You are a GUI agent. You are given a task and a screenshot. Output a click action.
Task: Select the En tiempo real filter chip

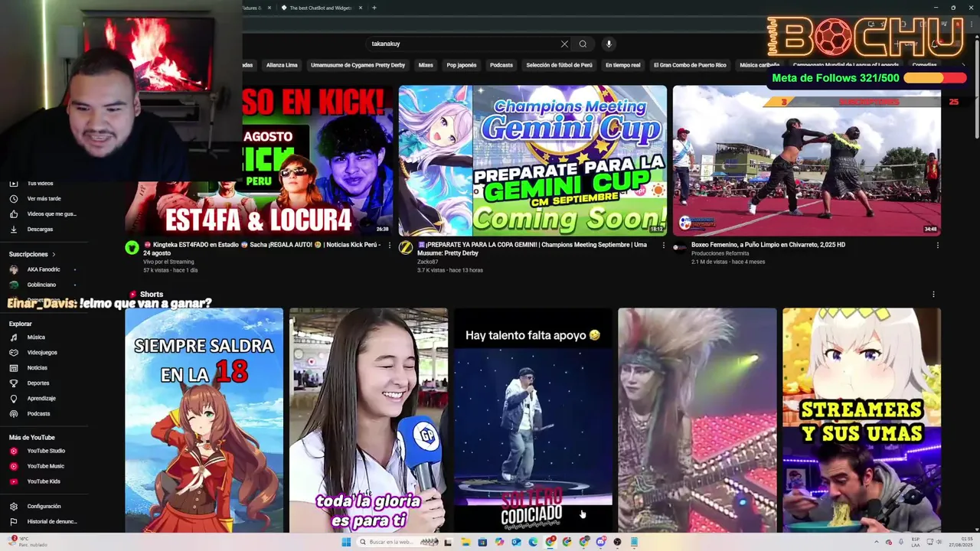[622, 65]
